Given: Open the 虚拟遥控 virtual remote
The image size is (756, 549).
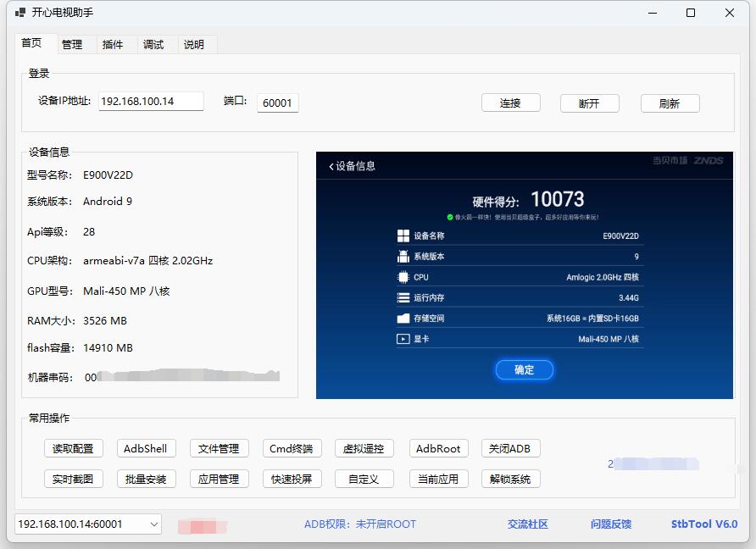Looking at the screenshot, I should point(365,448).
